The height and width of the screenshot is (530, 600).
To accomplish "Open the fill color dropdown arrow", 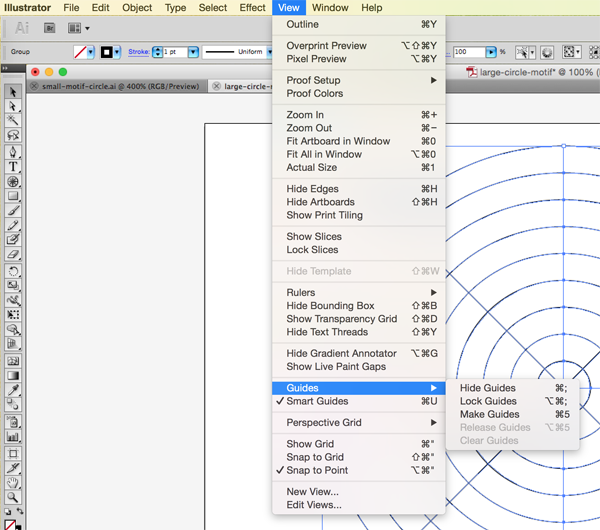I will (91, 52).
